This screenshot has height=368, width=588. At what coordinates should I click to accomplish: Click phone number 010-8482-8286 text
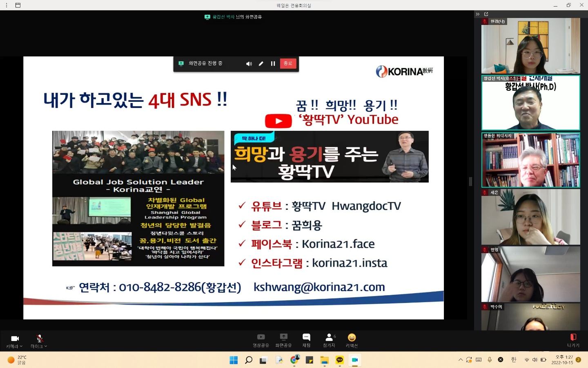pos(160,287)
